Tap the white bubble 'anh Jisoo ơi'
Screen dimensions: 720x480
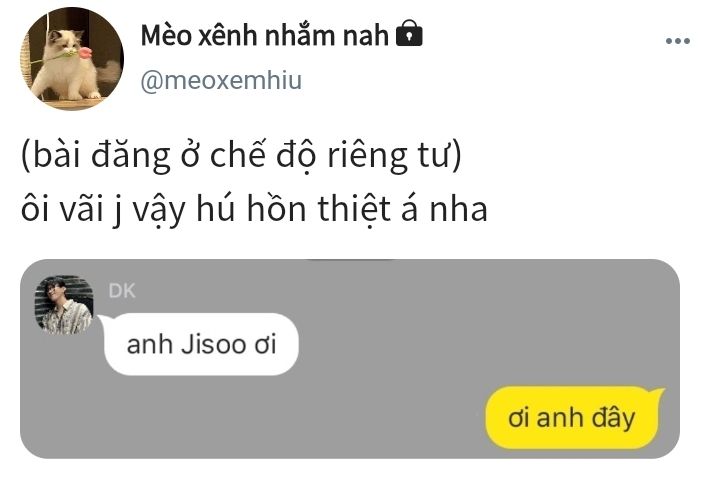[x=201, y=344]
